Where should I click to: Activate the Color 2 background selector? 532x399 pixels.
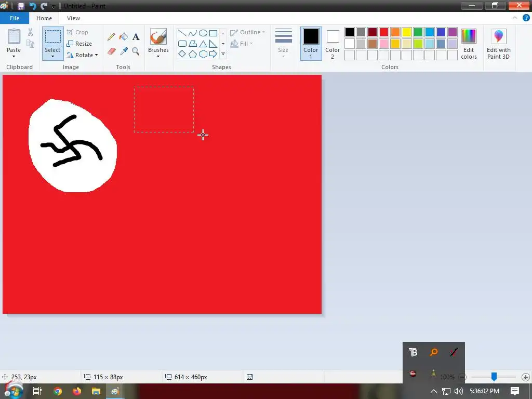pyautogui.click(x=332, y=44)
